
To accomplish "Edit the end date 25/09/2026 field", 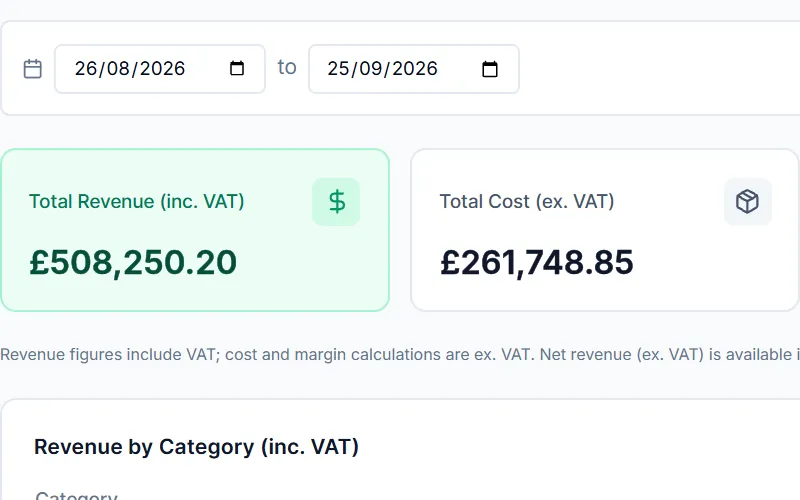I will [x=414, y=69].
